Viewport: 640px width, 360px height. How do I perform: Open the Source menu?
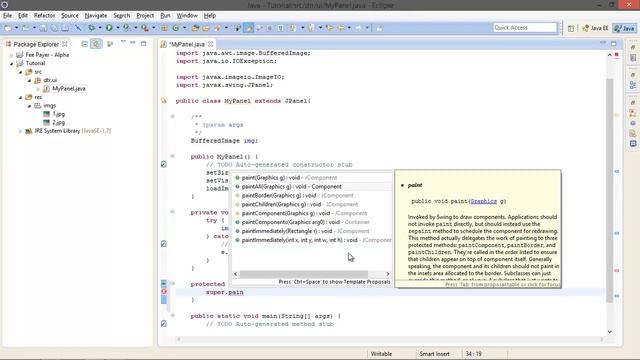(70, 16)
